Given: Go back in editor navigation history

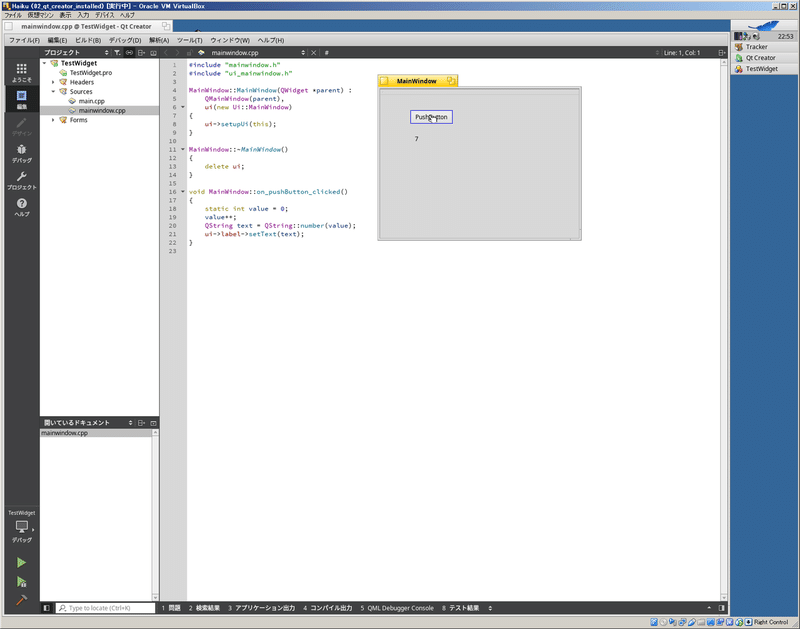Looking at the screenshot, I should tap(166, 53).
